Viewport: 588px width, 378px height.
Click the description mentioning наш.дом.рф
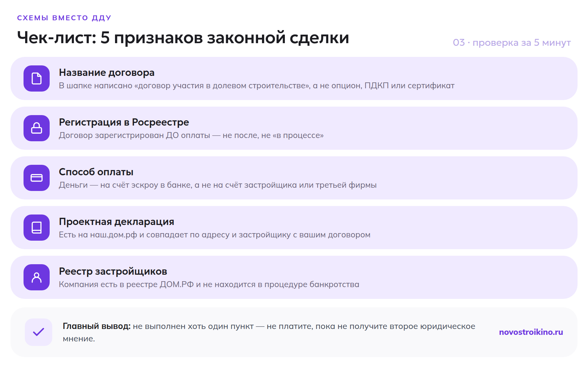[x=215, y=235]
